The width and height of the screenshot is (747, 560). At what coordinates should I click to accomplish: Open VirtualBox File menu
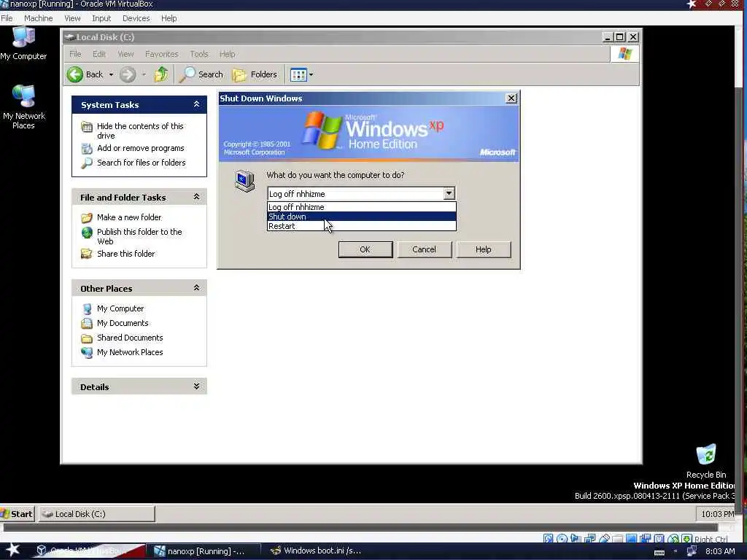(7, 18)
